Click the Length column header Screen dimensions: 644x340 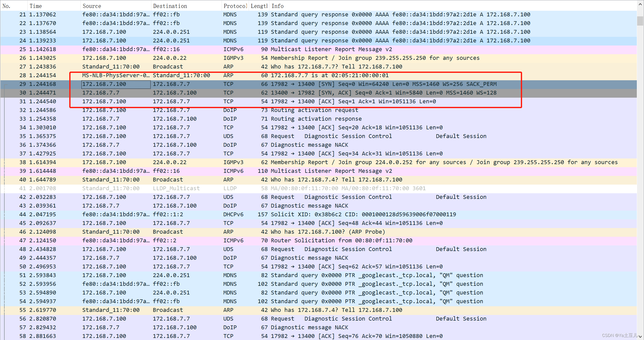click(259, 6)
